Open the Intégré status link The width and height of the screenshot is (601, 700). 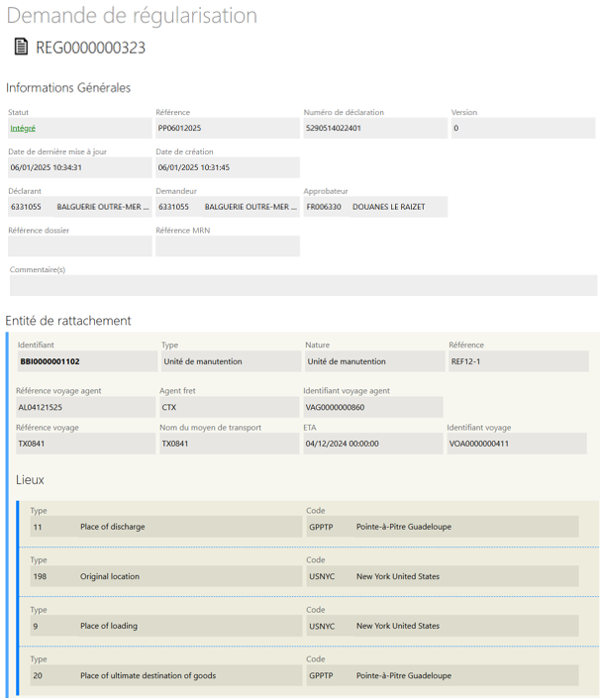23,128
